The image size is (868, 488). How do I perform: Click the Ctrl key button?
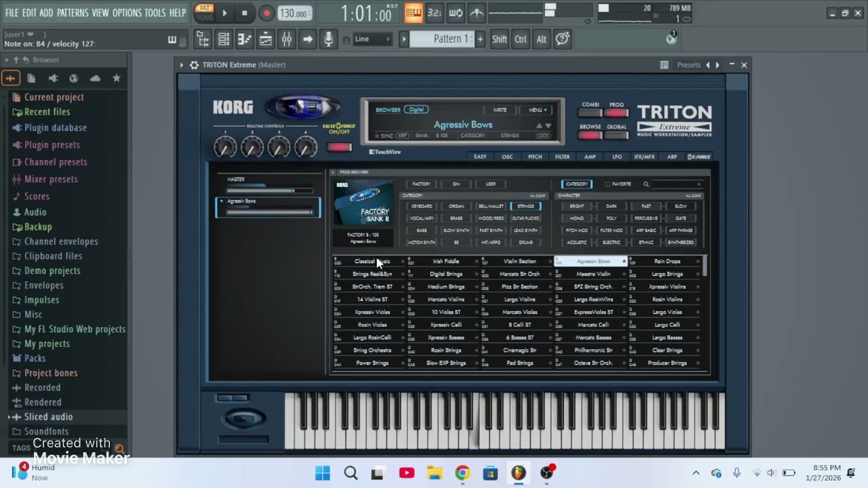click(x=520, y=39)
